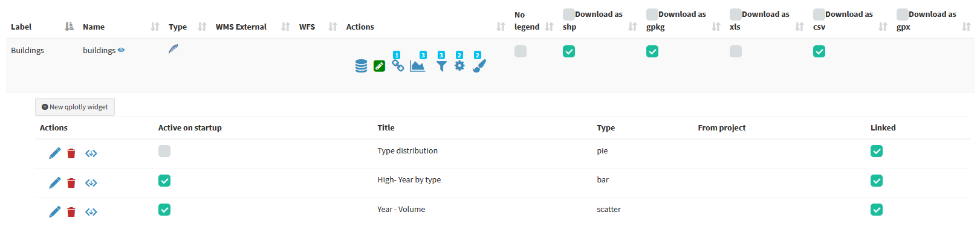Uncheck Linked for Year - Volume widget

[x=877, y=210]
